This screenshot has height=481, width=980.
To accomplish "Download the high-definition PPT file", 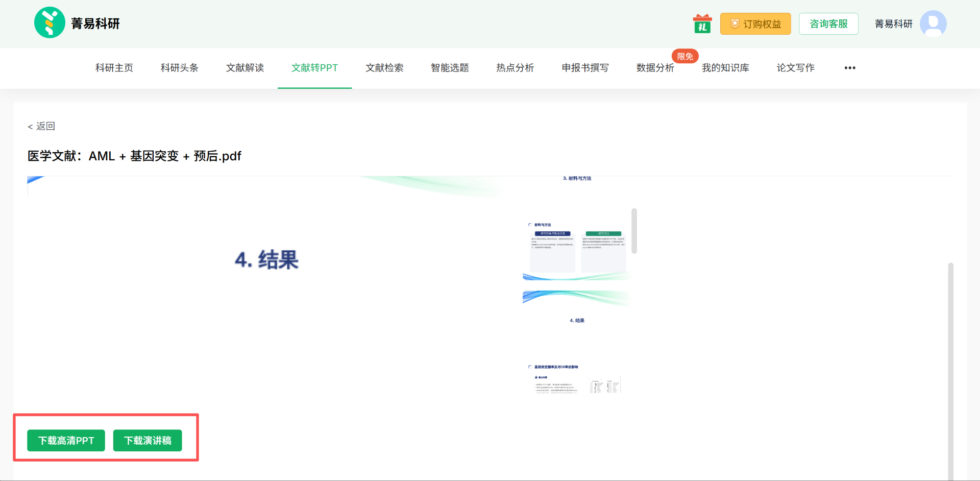I will point(66,441).
